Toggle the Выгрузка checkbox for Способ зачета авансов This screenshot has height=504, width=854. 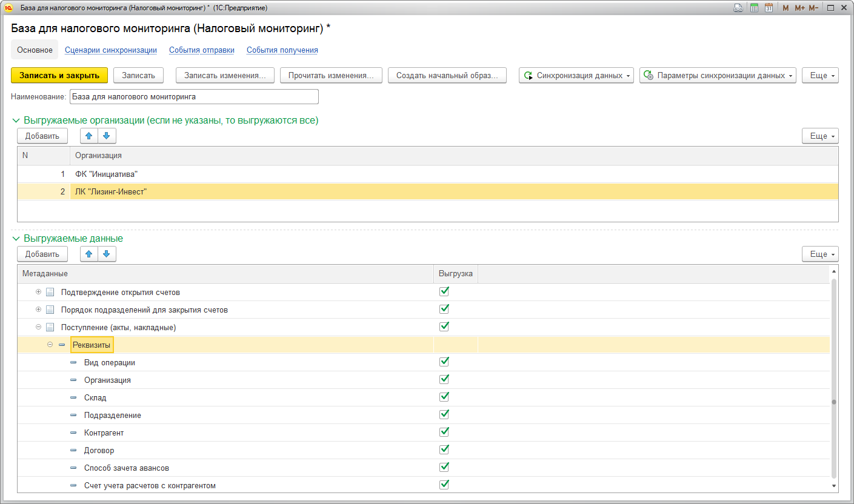coord(444,467)
